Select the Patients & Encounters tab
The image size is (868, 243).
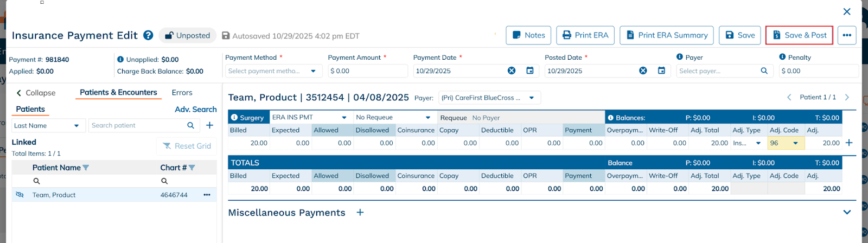(x=118, y=93)
